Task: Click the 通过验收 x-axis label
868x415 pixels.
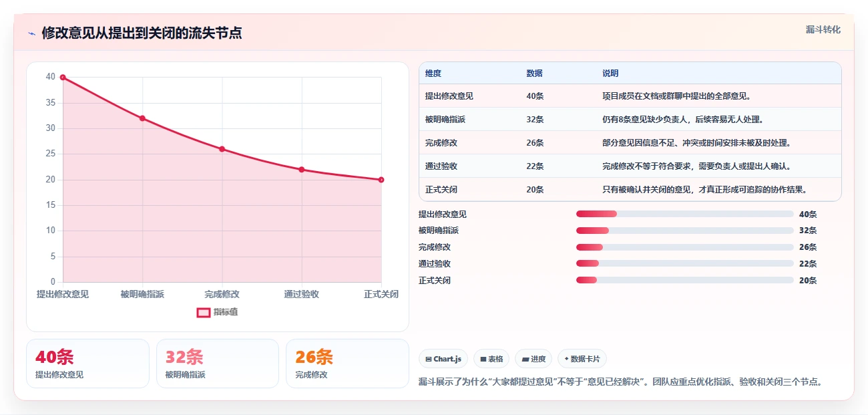Action: pos(301,294)
